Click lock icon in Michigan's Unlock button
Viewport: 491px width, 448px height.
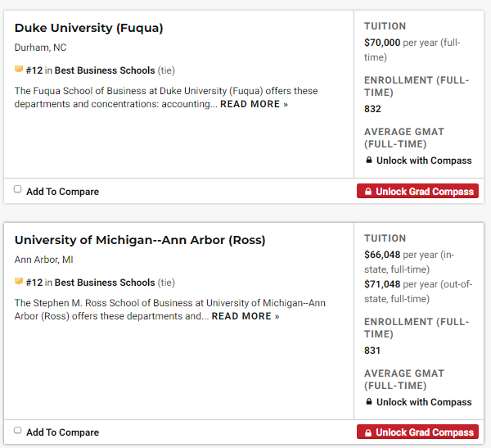pos(368,432)
